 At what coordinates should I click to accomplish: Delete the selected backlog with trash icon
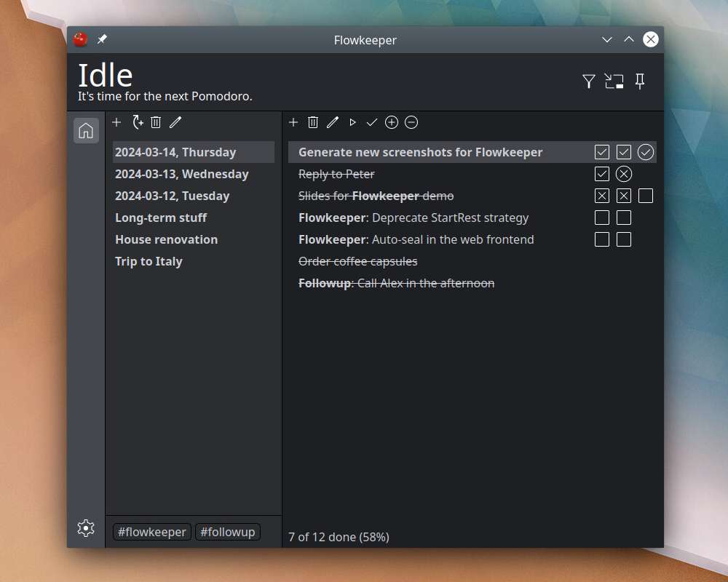156,122
